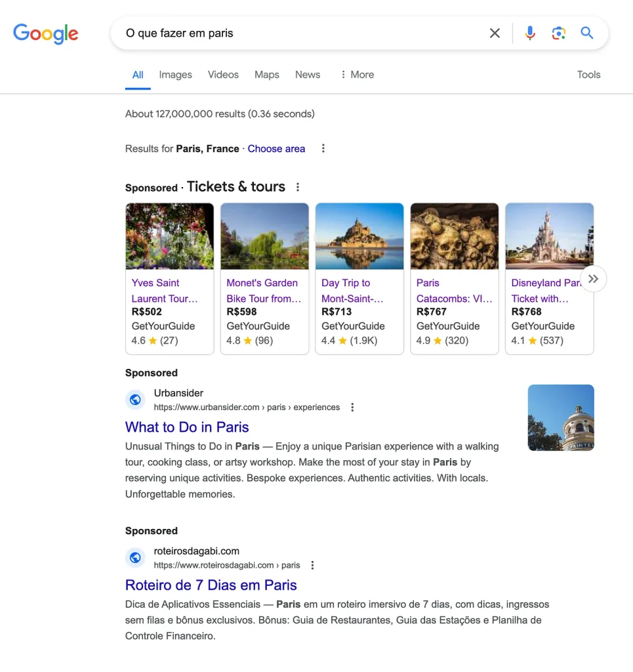Show more tours with double-arrow button
This screenshot has height=672, width=633.
593,279
